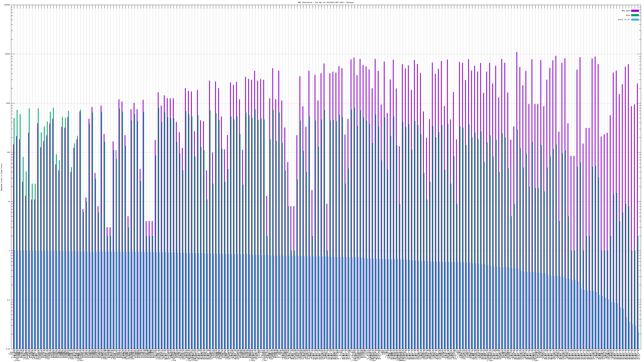Click the 'Not Spam' legend label text
The width and height of the screenshot is (644, 362).
[626, 11]
